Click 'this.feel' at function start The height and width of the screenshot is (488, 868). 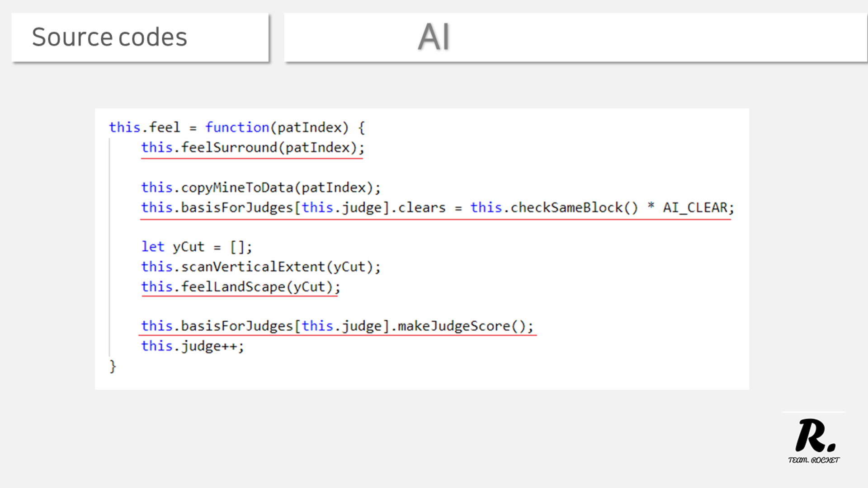[x=144, y=127]
